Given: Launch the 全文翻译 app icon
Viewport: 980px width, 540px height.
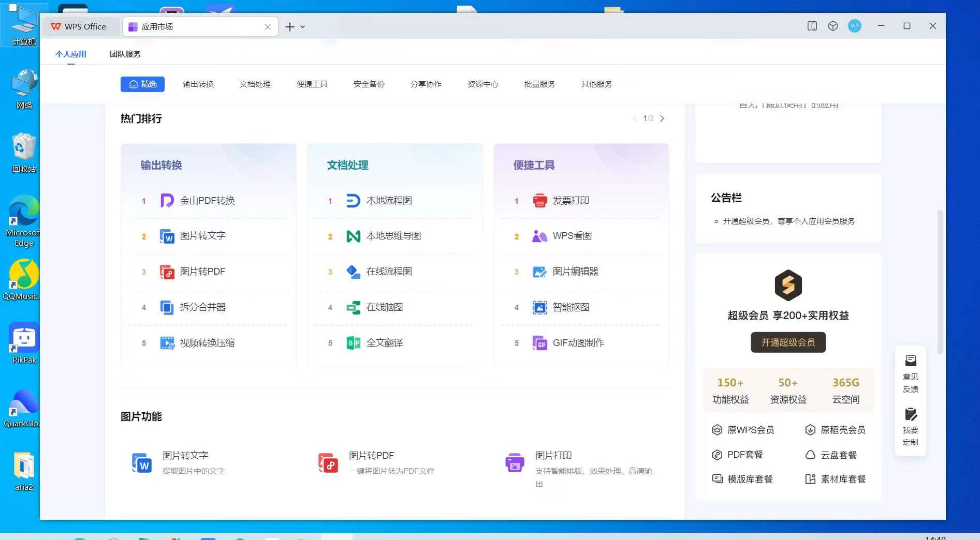Looking at the screenshot, I should point(353,342).
